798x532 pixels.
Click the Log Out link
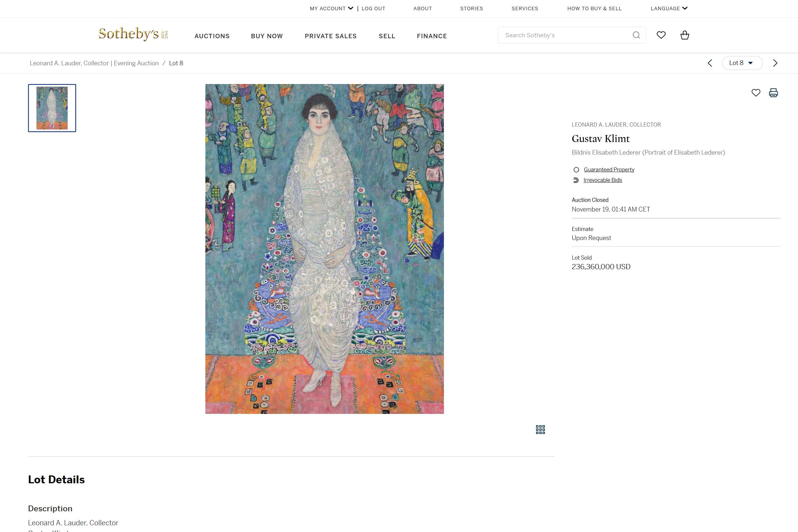click(373, 8)
